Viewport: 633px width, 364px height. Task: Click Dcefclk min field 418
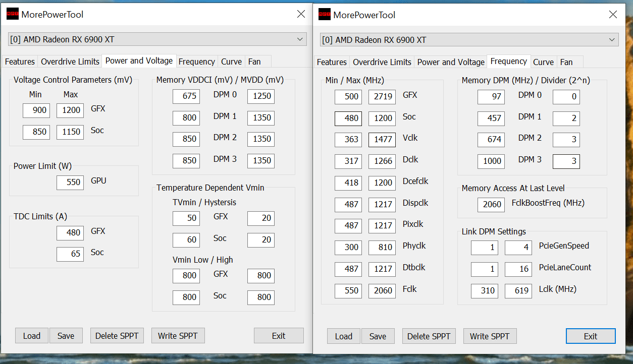348,183
